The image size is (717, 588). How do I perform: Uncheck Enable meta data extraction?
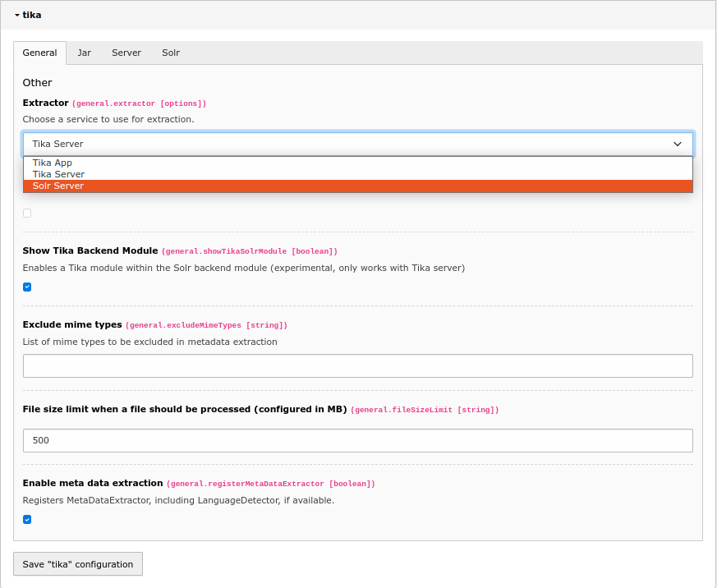(26, 519)
